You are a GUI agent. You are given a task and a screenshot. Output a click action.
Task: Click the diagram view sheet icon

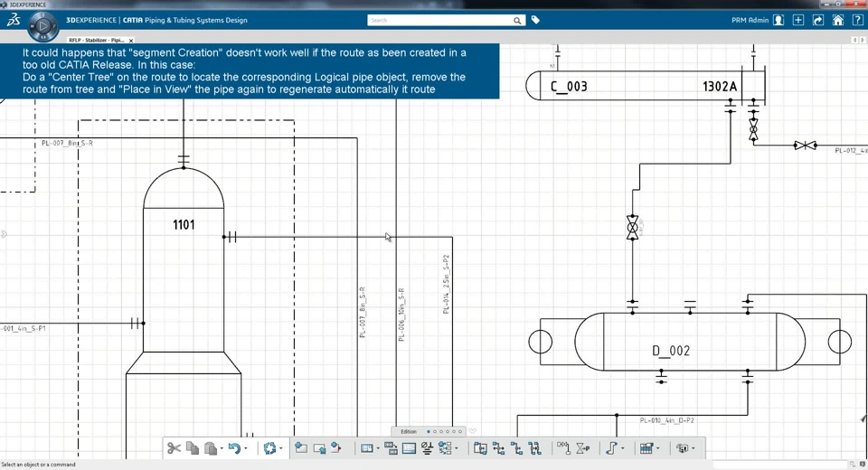click(x=366, y=448)
